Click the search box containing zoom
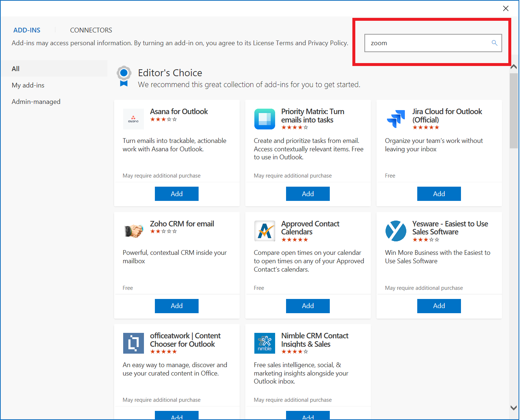520x420 pixels. coord(433,43)
